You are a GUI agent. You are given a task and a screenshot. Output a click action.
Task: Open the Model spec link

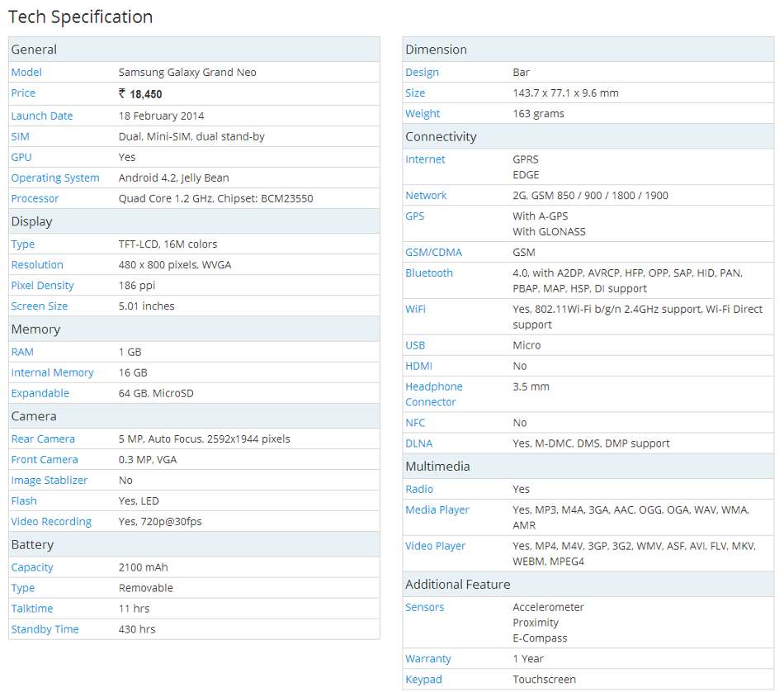tap(26, 73)
